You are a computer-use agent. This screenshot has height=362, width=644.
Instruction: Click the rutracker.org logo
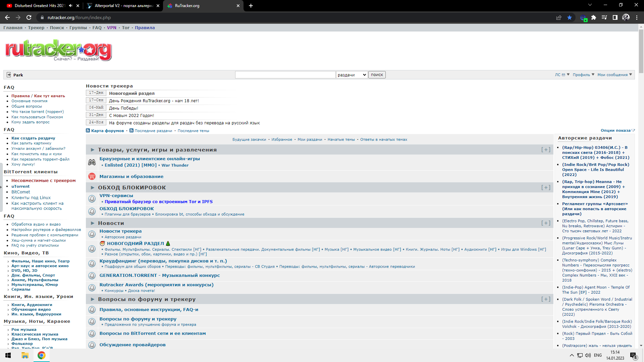click(x=58, y=50)
